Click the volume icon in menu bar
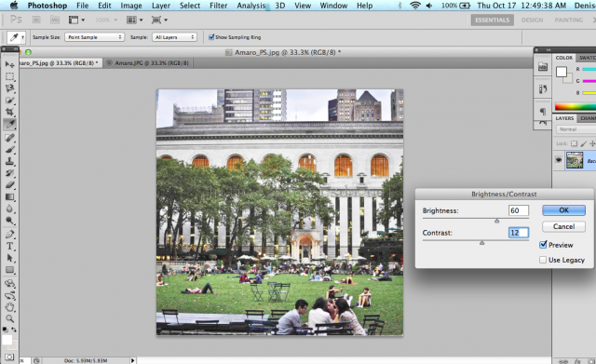The width and height of the screenshot is (596, 364). pos(429,6)
